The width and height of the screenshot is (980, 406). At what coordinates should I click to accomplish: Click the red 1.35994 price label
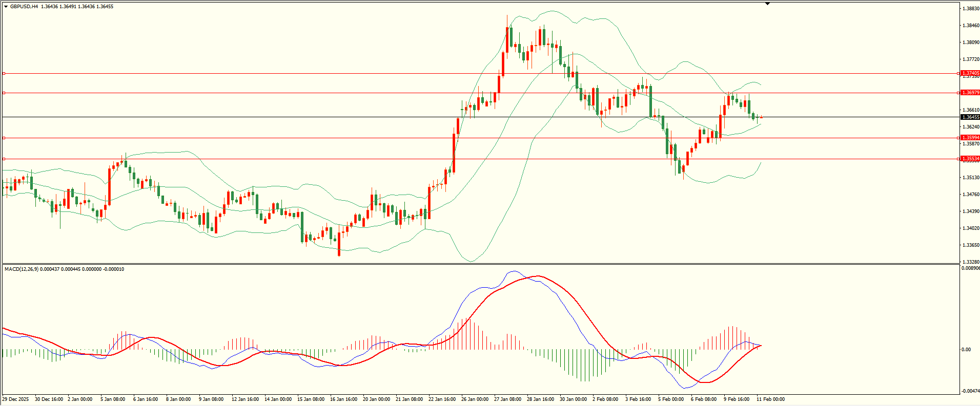click(x=970, y=138)
